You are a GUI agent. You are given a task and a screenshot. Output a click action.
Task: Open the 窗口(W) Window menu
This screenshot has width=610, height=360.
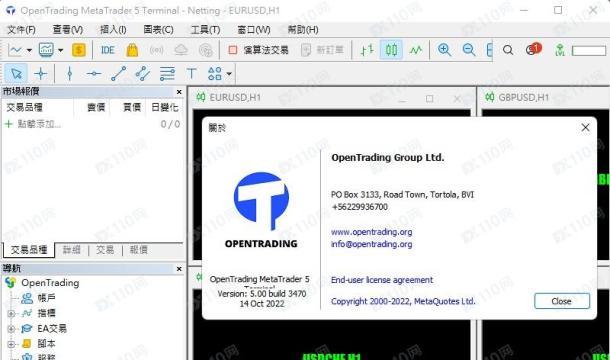pos(254,30)
